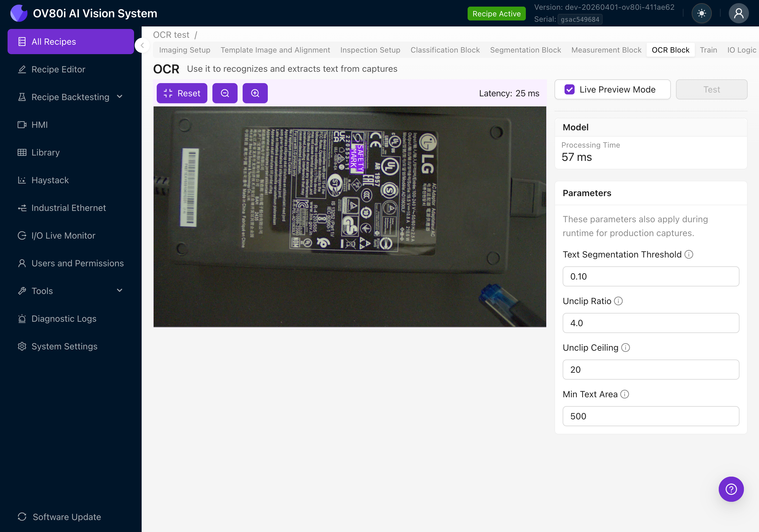Show the Min Text Area info tooltip

[x=624, y=394]
